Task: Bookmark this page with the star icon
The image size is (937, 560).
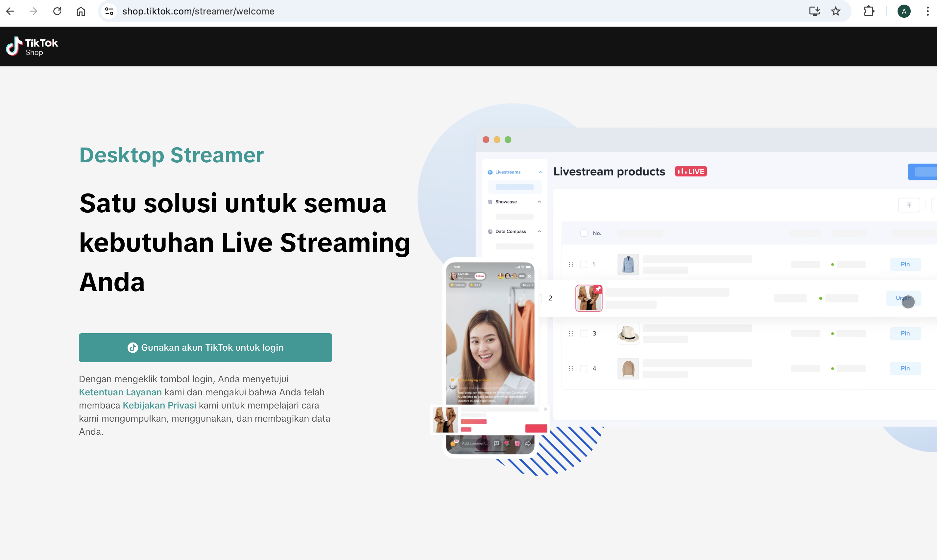Action: point(835,11)
